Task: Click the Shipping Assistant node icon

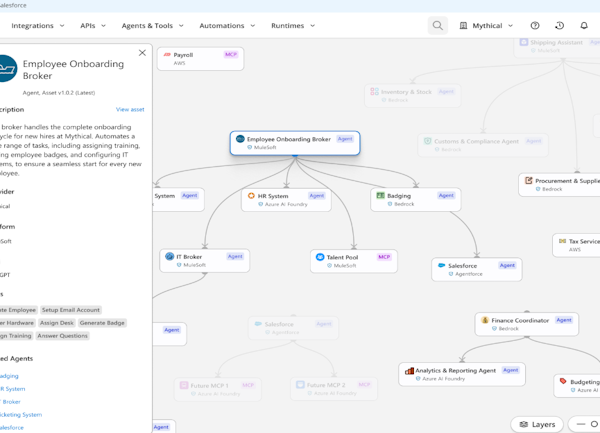Action: point(524,42)
